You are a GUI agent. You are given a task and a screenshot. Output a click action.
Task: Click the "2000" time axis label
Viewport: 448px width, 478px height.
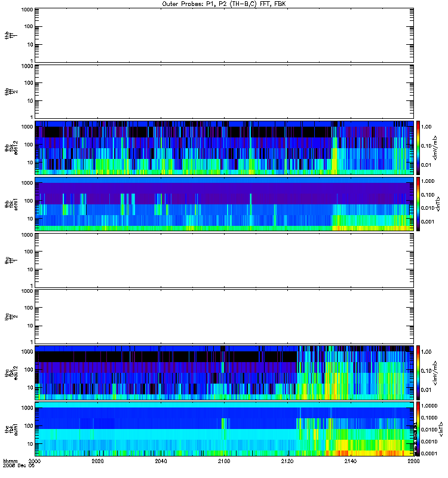35,461
